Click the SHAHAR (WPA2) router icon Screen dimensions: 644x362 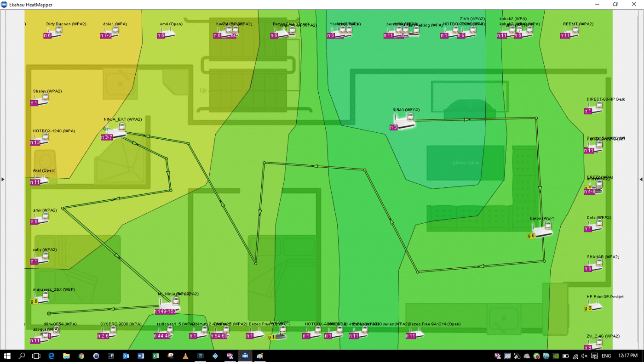(x=596, y=266)
